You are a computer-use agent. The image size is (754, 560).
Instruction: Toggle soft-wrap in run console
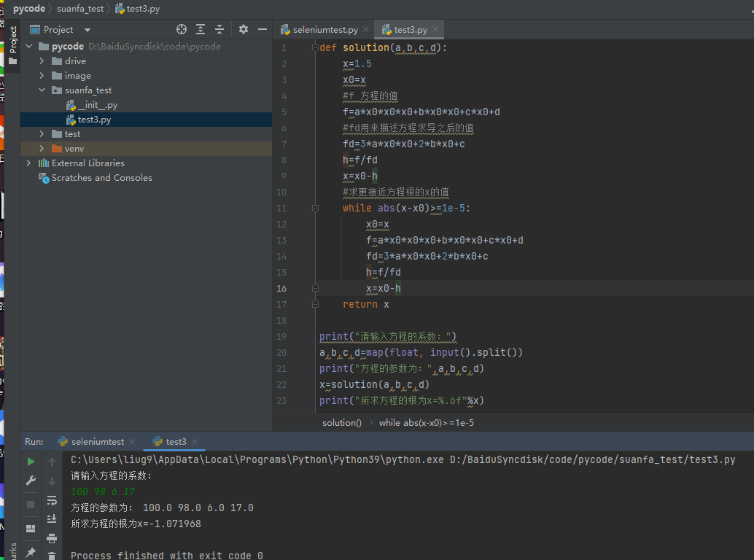[x=52, y=500]
